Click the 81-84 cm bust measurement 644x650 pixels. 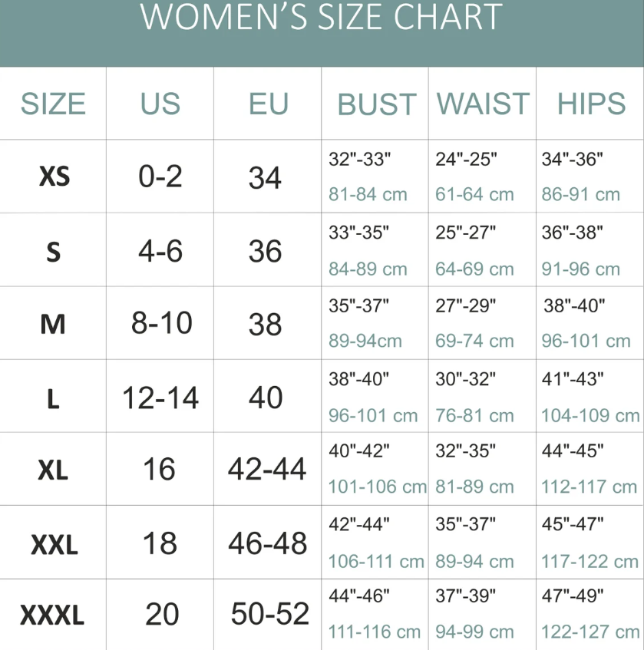[368, 195]
